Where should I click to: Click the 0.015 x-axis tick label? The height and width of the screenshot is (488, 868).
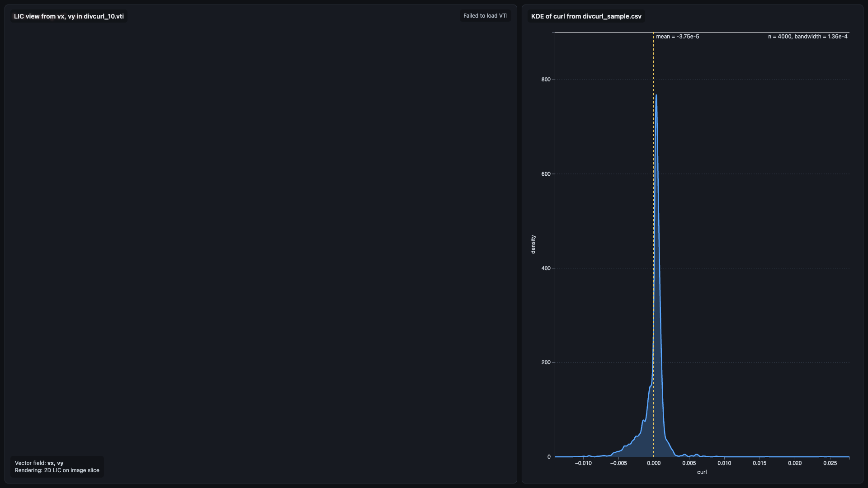[x=759, y=463]
